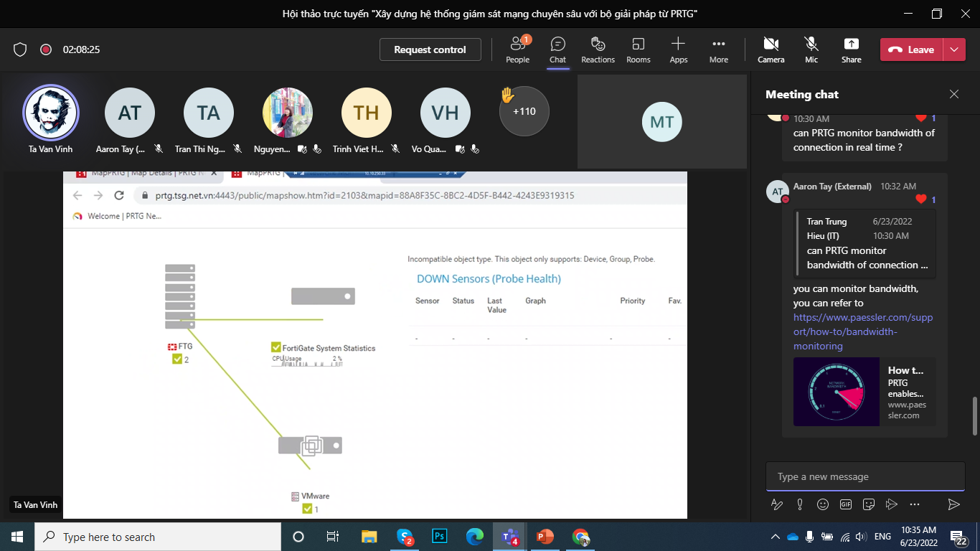
Task: Click the Type a new message field
Action: point(864,476)
